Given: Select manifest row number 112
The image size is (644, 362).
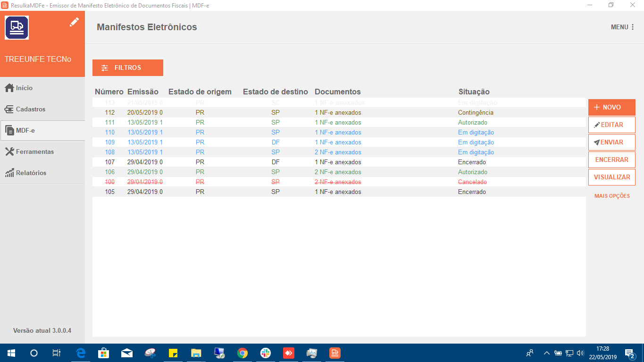Looking at the screenshot, I should pyautogui.click(x=283, y=112).
